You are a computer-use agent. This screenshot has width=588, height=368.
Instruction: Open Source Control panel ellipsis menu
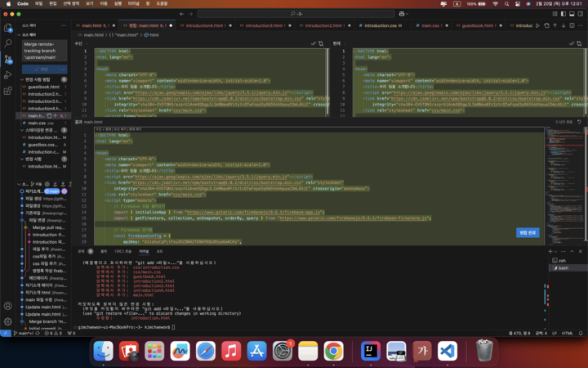click(x=64, y=25)
